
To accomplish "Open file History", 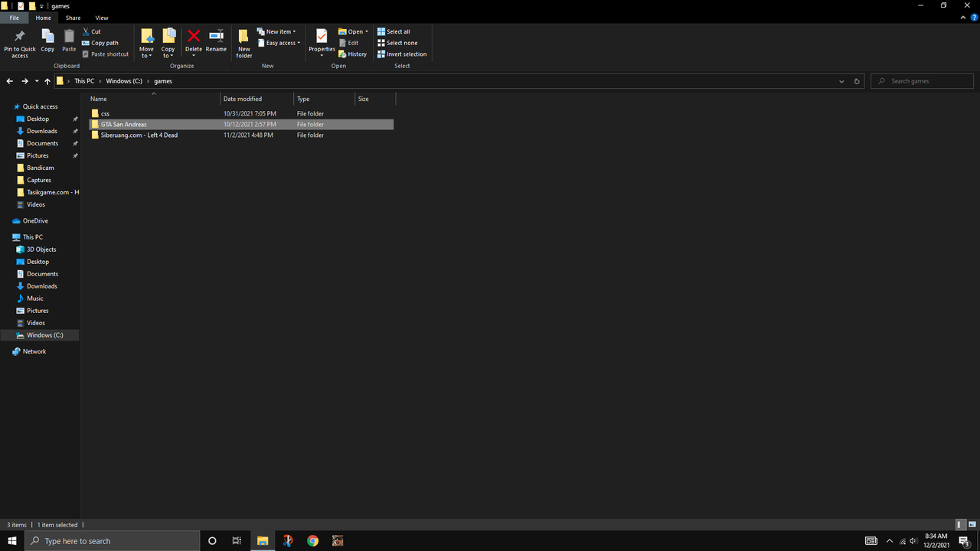I will (x=352, y=54).
